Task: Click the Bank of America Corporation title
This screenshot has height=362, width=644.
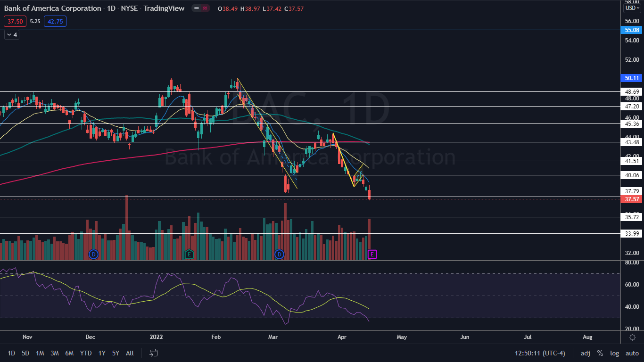Action: click(x=52, y=8)
